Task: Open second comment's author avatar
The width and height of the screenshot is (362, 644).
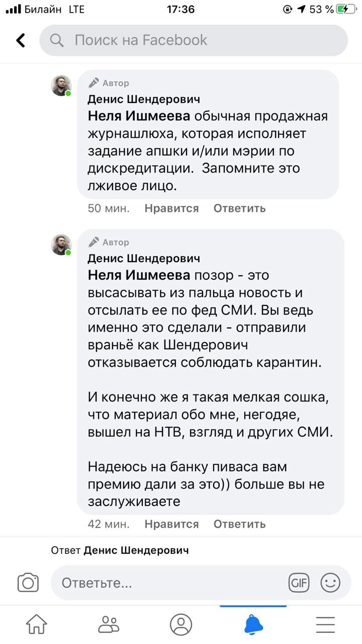Action: pos(61,245)
